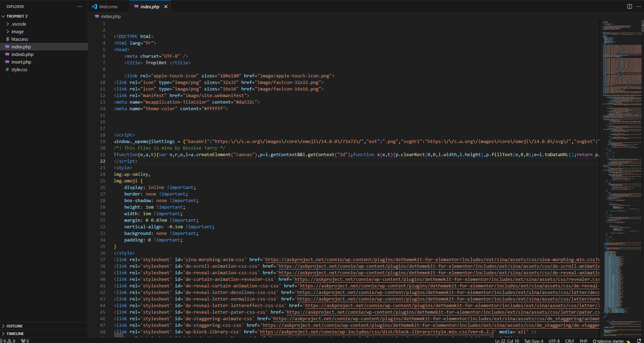
Task: Click the img.wp-smiley selector line
Action: pyautogui.click(x=132, y=174)
